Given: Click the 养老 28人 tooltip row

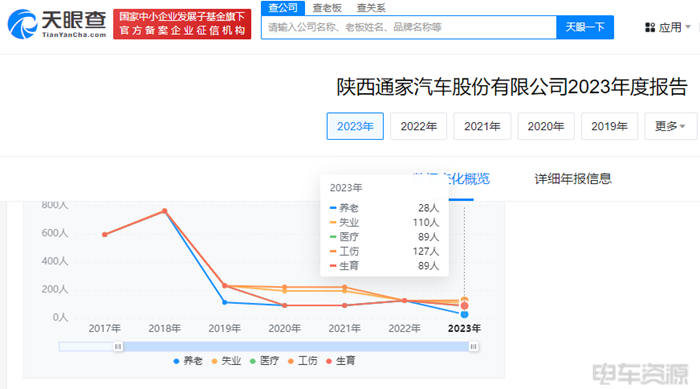Looking at the screenshot, I should (x=384, y=208).
